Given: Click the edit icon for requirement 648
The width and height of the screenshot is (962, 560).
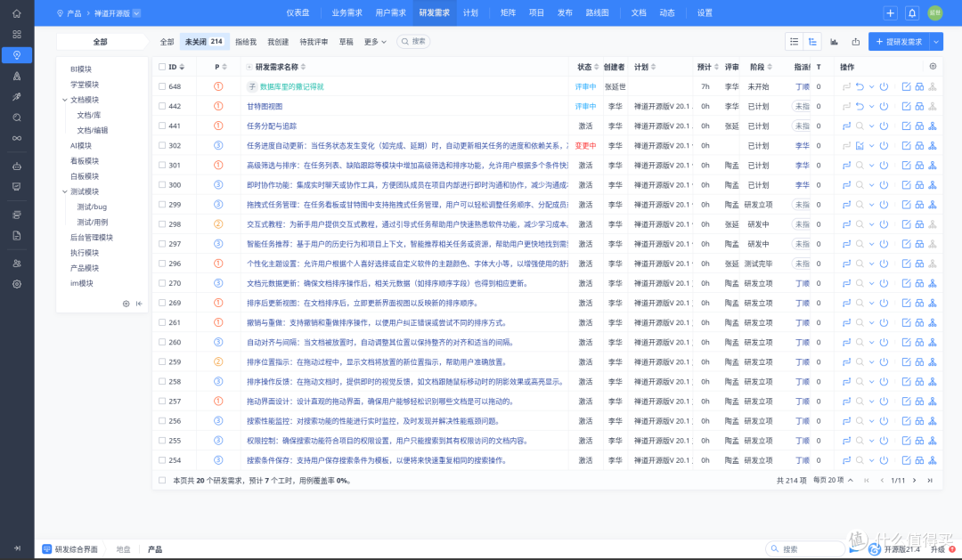Looking at the screenshot, I should (x=906, y=86).
